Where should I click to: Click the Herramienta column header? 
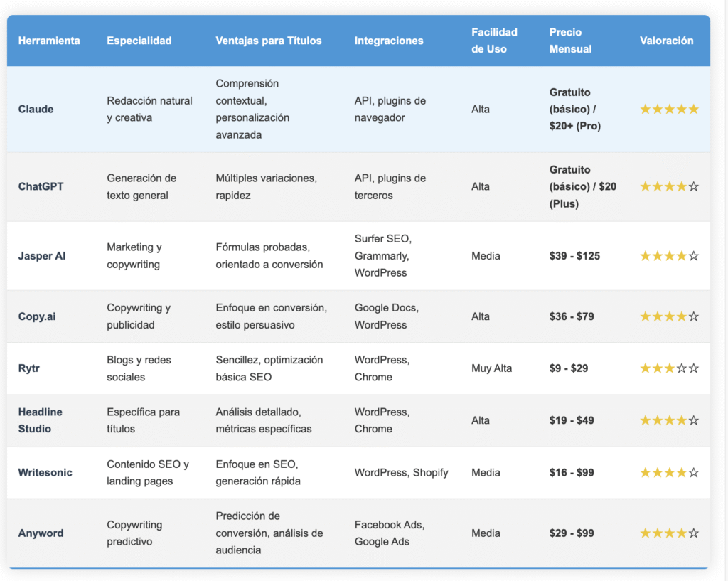point(49,41)
